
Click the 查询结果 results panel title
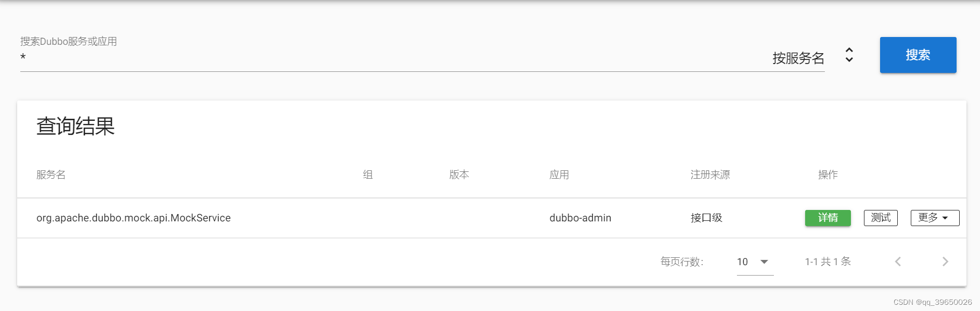click(76, 125)
